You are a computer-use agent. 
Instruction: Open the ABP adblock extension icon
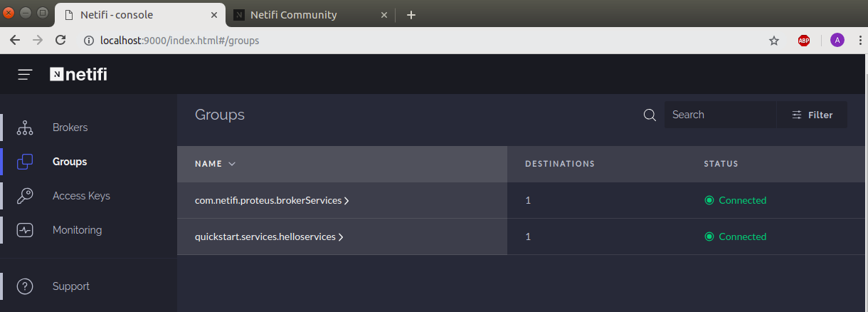(804, 41)
